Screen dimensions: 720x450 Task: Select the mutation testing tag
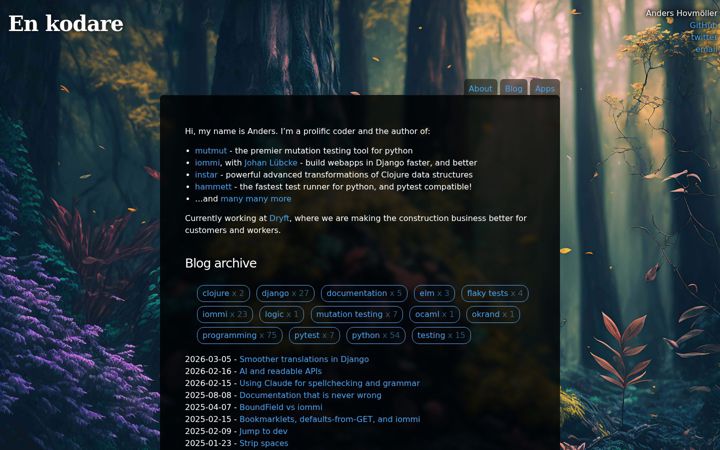click(x=357, y=314)
